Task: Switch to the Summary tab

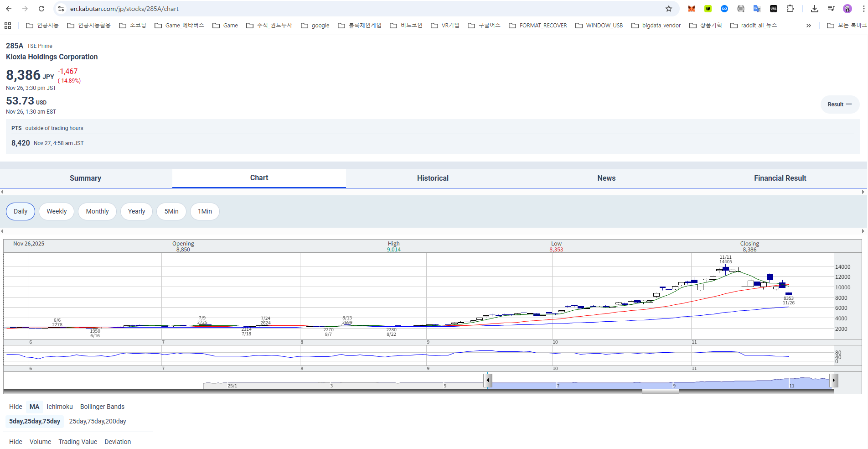Action: [86, 178]
